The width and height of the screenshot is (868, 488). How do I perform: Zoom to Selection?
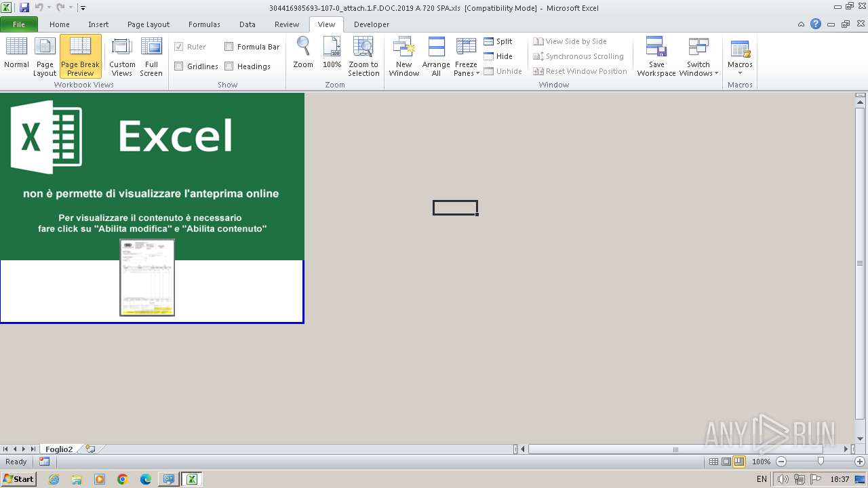coord(363,57)
